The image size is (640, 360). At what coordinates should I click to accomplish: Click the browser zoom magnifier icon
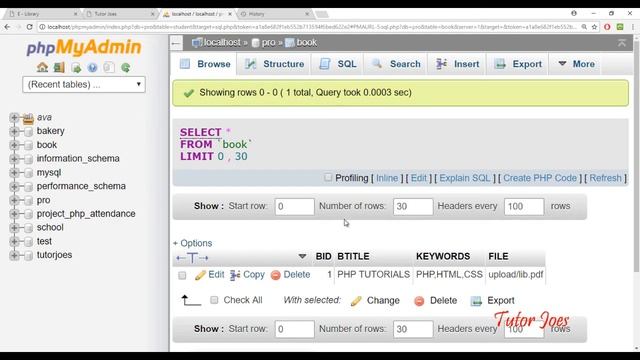[x=584, y=27]
